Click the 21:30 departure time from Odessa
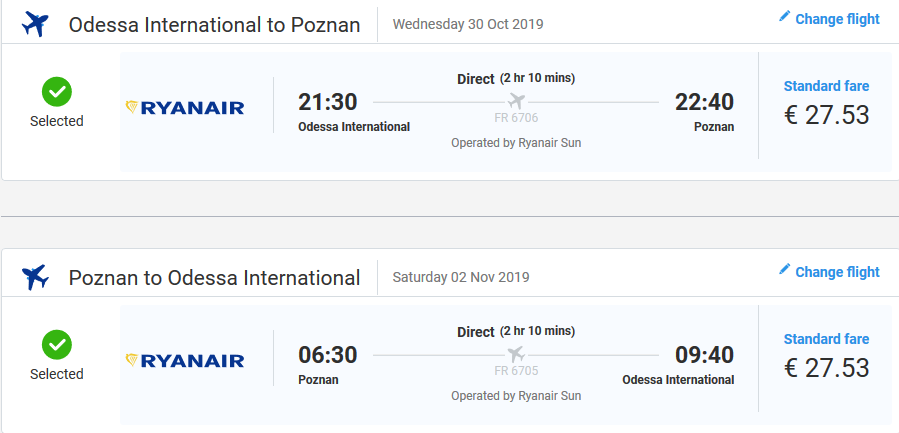The image size is (899, 433). pyautogui.click(x=328, y=102)
